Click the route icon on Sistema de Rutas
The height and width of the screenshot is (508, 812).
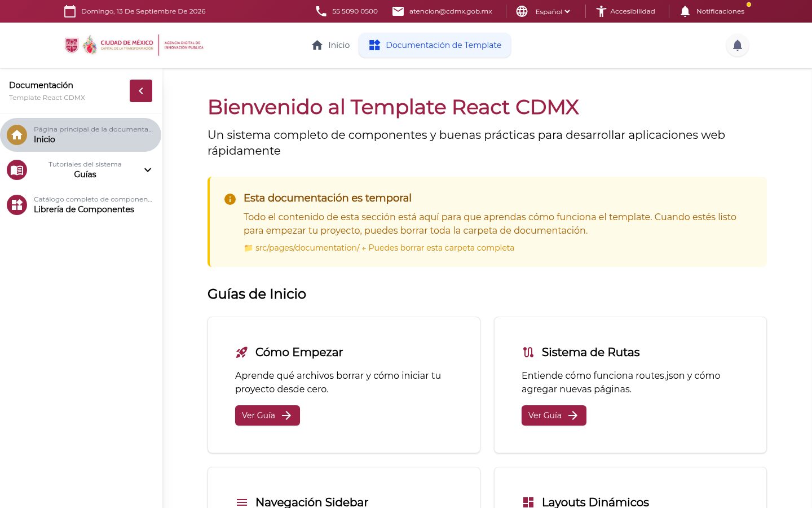(x=528, y=352)
